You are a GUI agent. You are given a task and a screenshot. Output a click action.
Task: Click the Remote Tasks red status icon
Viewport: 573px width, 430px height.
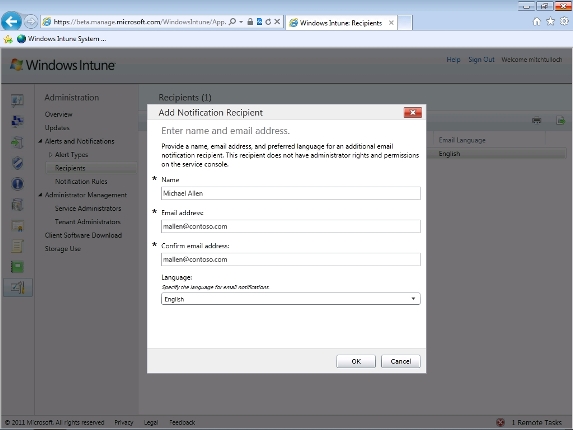coord(500,422)
